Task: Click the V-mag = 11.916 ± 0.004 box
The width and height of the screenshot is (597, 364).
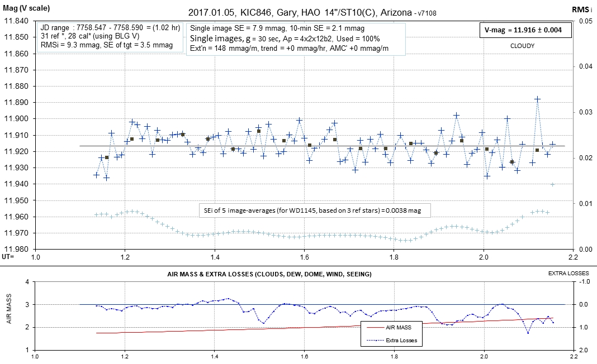Action: tap(526, 31)
